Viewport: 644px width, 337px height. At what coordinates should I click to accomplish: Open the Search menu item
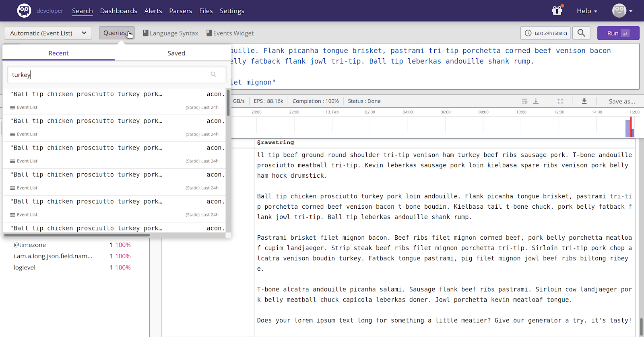tap(83, 11)
